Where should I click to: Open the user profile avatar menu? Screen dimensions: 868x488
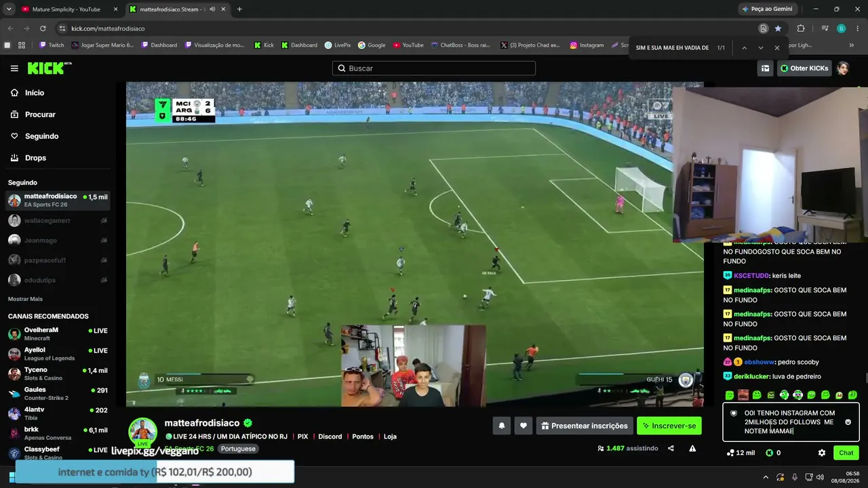pos(843,68)
